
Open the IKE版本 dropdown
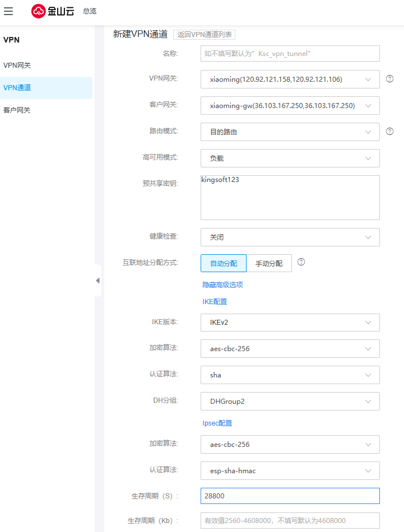click(290, 323)
